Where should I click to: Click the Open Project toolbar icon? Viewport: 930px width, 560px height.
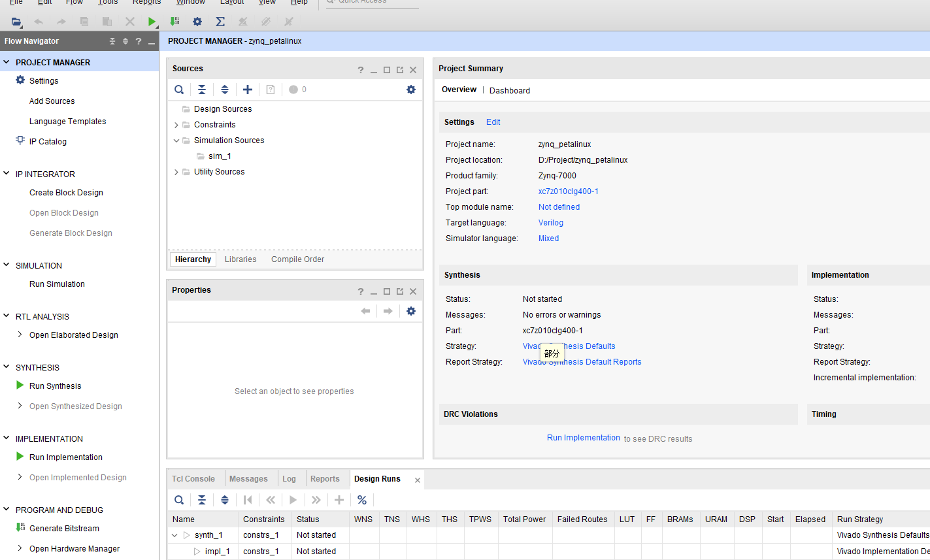click(16, 22)
